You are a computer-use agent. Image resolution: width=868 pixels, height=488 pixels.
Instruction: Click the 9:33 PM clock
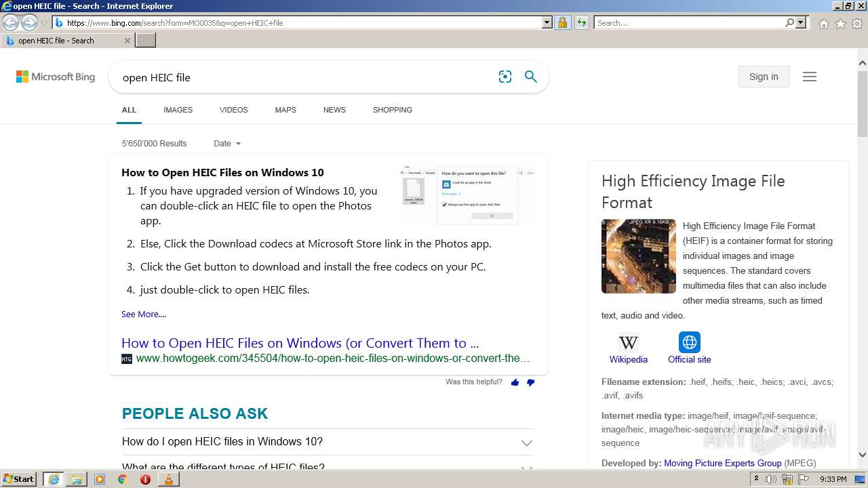(833, 479)
